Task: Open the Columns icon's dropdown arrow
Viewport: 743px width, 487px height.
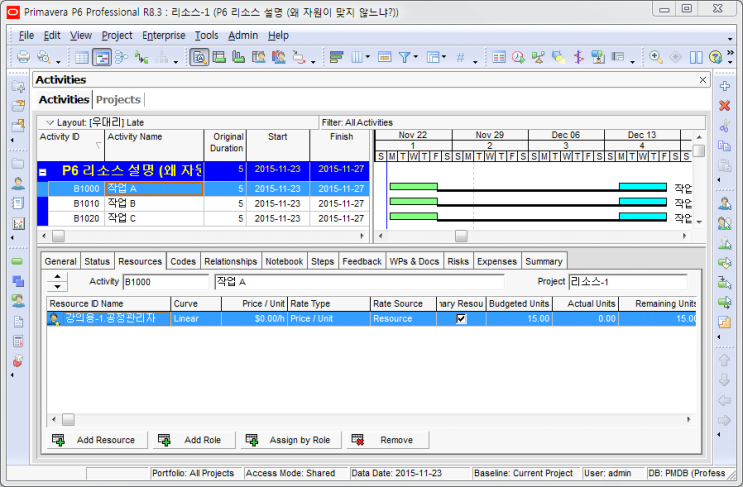Action: pyautogui.click(x=367, y=57)
